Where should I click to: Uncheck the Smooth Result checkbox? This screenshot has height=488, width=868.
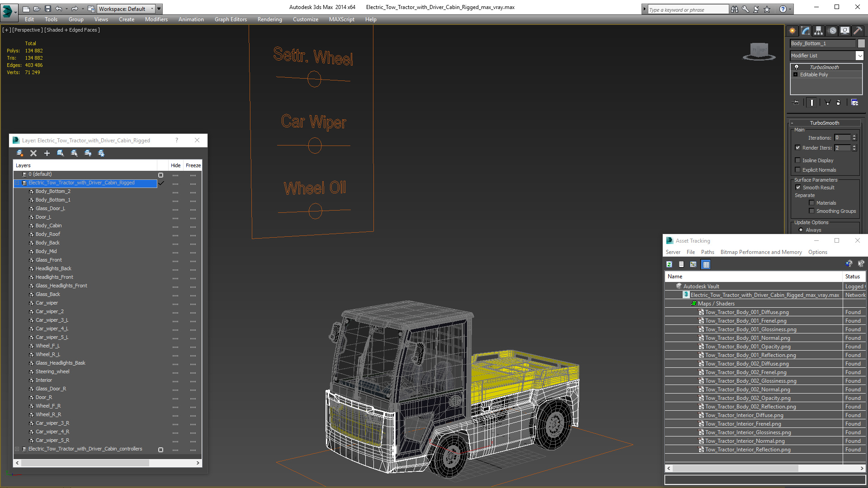tap(798, 188)
